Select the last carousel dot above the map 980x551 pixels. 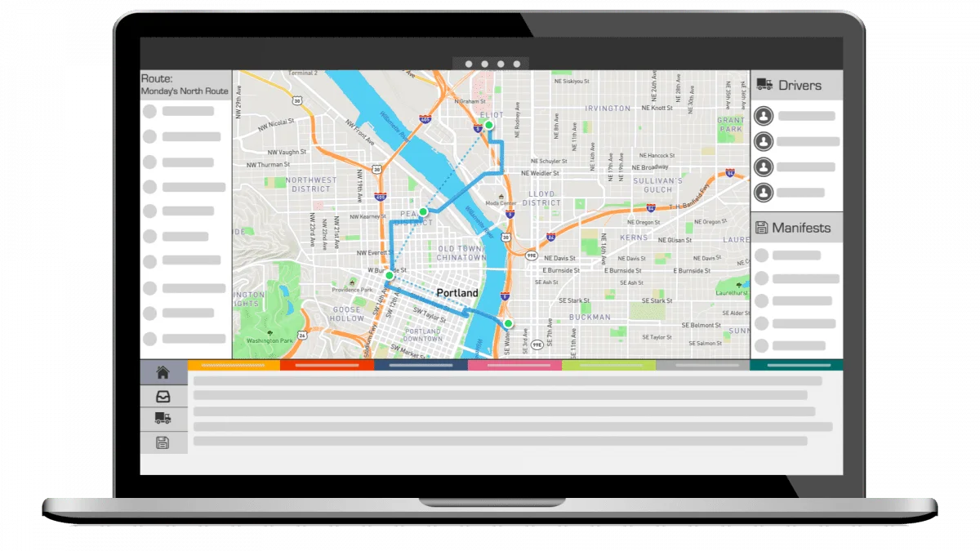[x=517, y=64]
